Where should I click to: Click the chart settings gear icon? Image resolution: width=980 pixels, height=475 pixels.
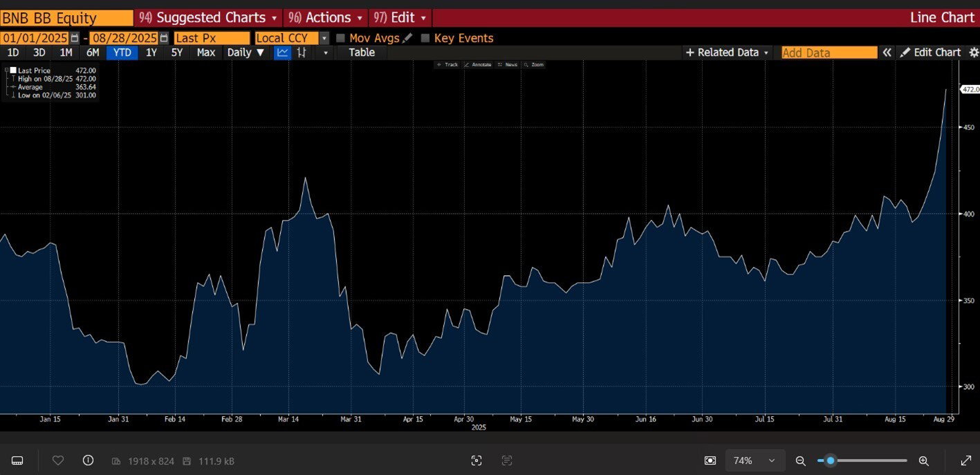coord(973,53)
